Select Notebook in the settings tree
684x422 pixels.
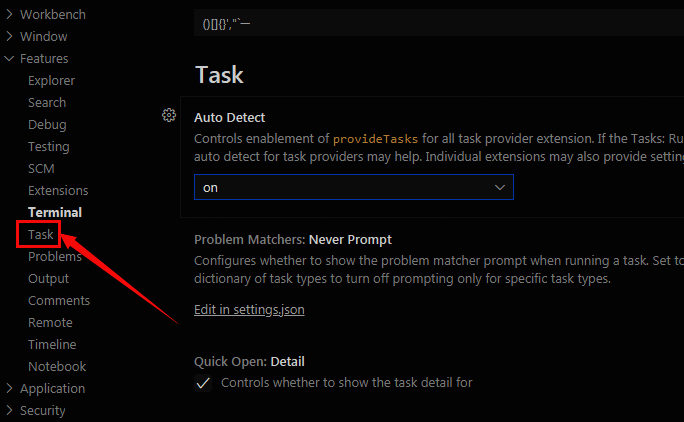pyautogui.click(x=57, y=367)
